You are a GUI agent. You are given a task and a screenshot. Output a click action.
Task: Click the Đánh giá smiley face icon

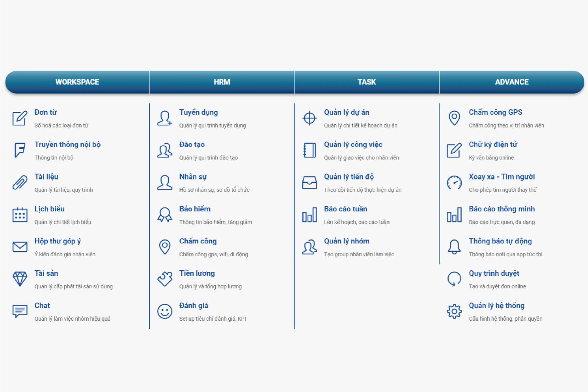(165, 311)
